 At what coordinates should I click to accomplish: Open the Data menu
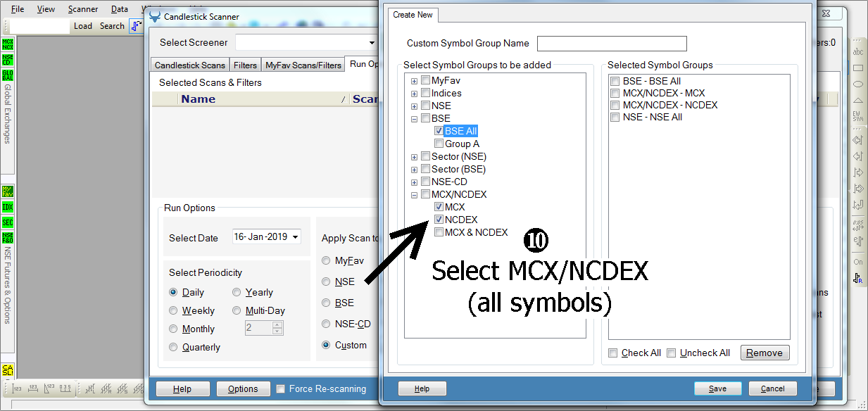[x=120, y=9]
